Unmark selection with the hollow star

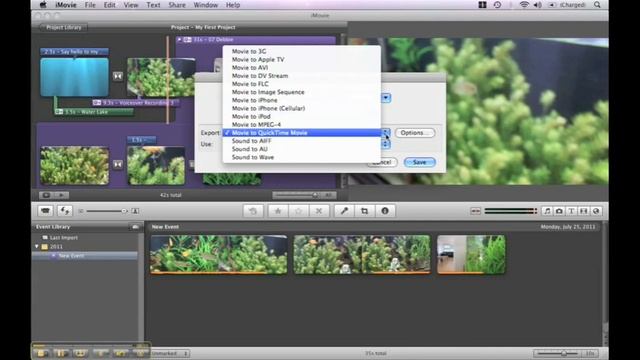(x=298, y=211)
